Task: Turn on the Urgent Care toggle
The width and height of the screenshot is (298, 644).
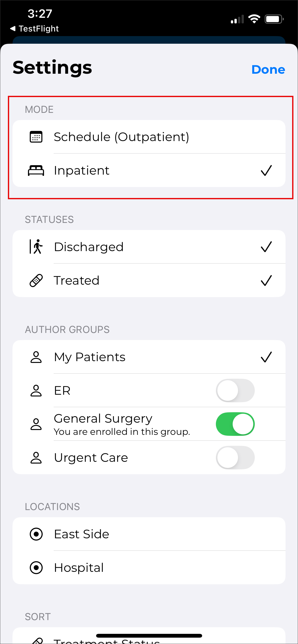Action: (x=235, y=458)
